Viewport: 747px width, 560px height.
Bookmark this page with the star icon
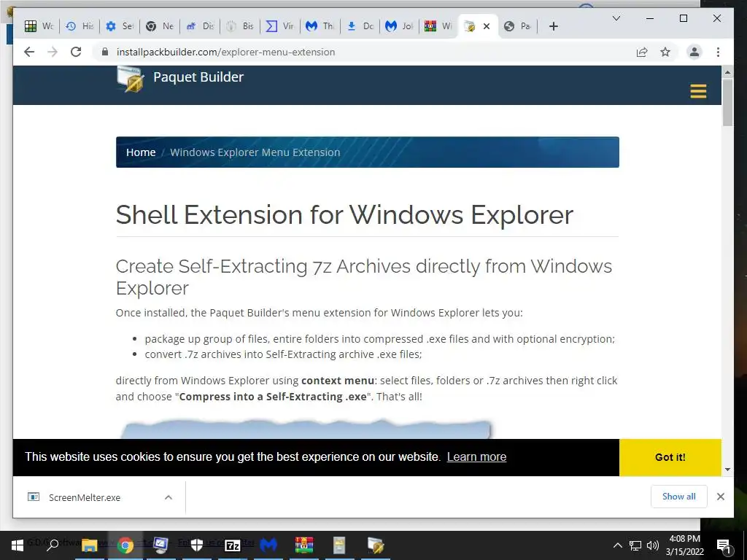pos(665,52)
